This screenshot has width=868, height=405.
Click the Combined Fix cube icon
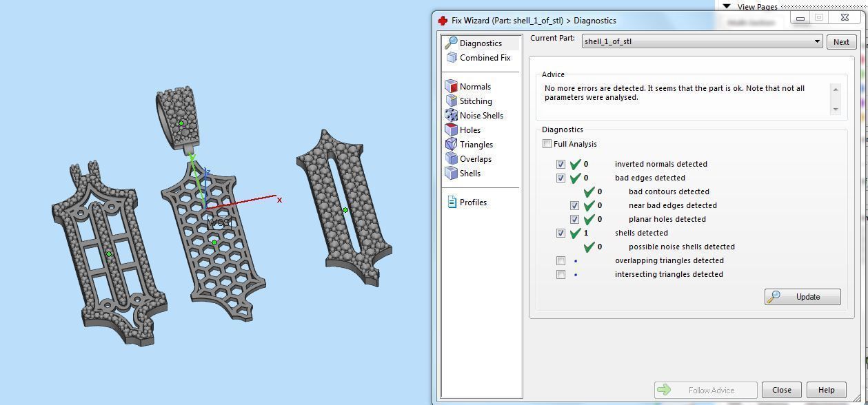coord(452,58)
